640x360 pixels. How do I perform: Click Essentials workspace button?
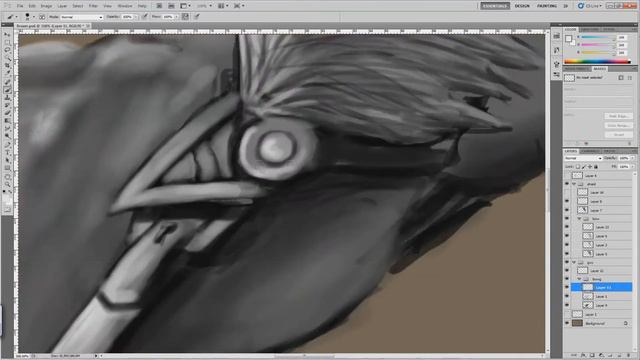(495, 6)
